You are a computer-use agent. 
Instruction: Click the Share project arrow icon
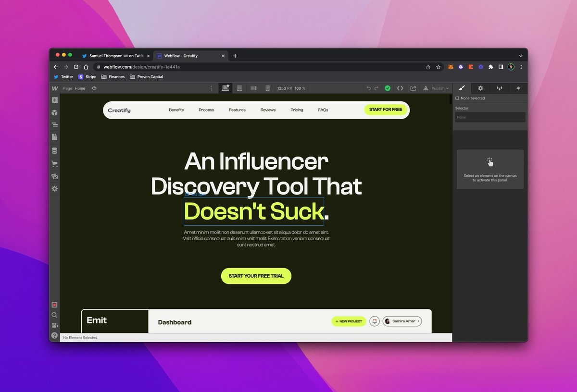pos(413,88)
